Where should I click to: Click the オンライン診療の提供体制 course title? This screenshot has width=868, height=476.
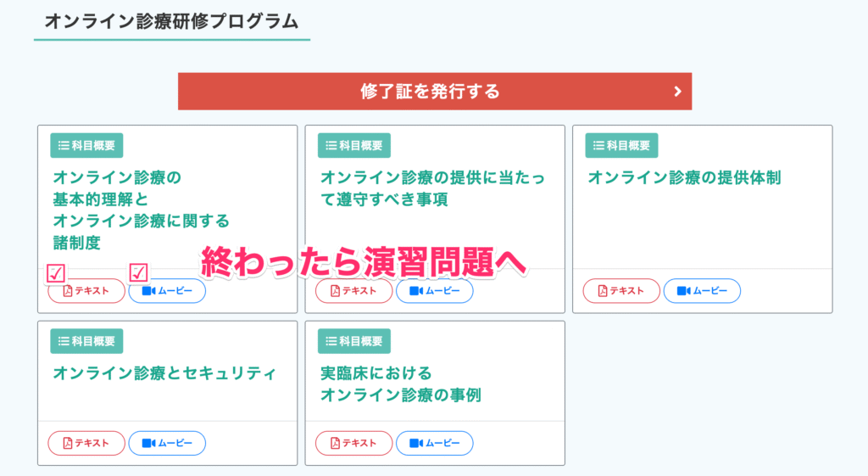(x=684, y=177)
